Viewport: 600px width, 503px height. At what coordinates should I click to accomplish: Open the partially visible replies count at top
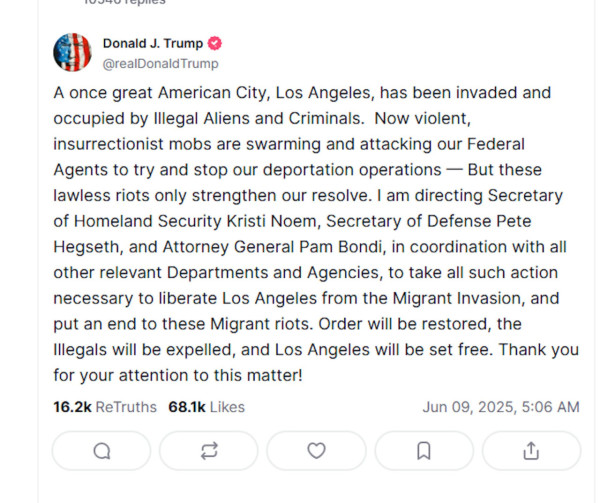125,2
